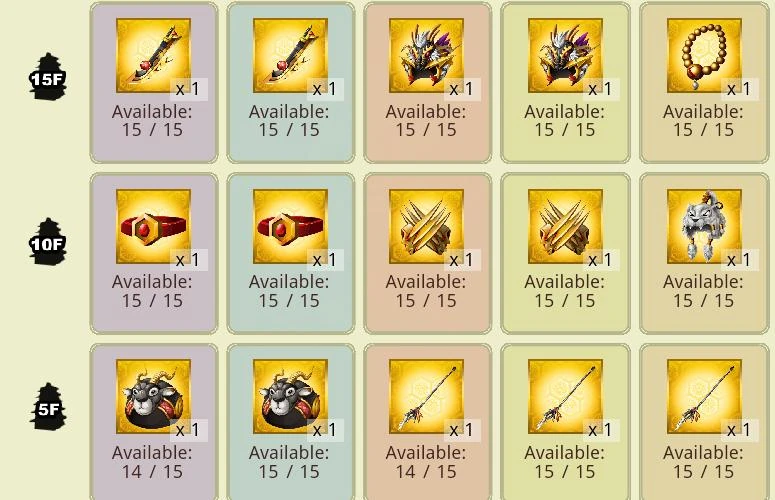This screenshot has height=500, width=775.
Task: Choose the sword reward in teal 15F card
Action: point(290,55)
